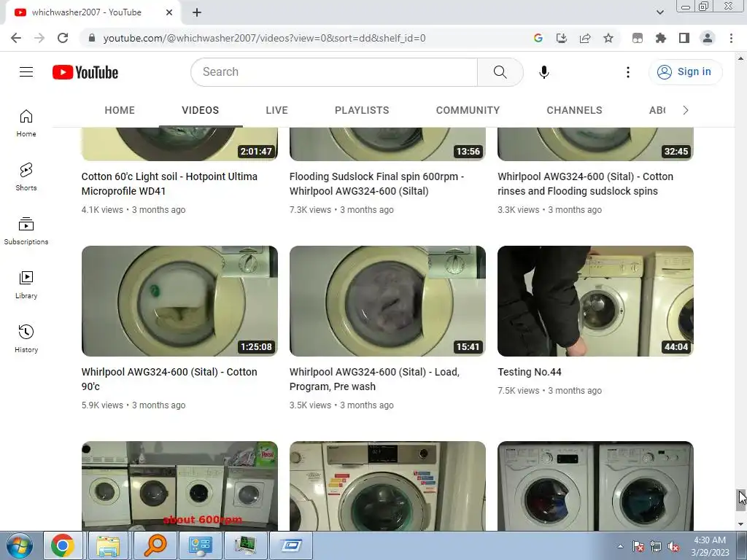
Task: Click the lock icon for site information
Action: (91, 38)
